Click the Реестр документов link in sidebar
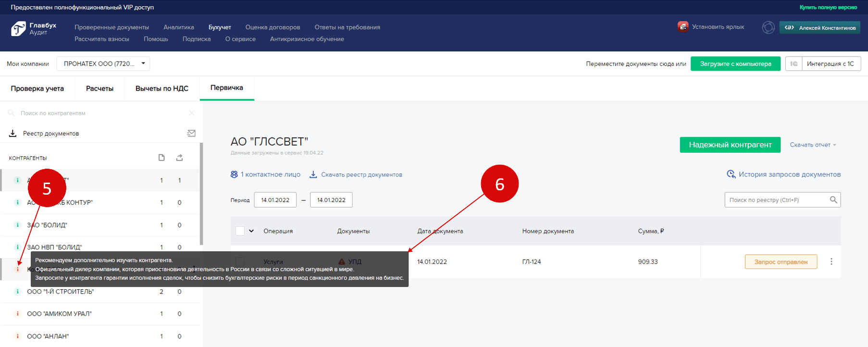 (51, 133)
